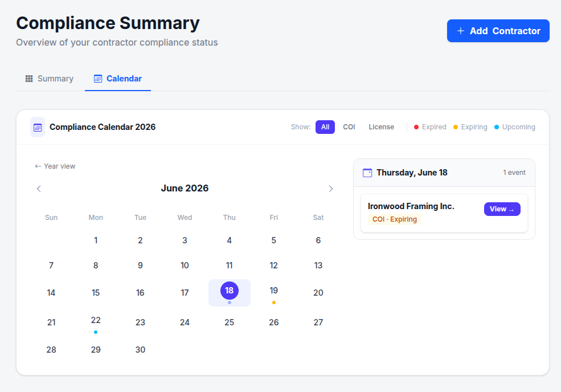The image size is (561, 392).
Task: Click the plus icon on Add Contractor
Action: point(461,31)
